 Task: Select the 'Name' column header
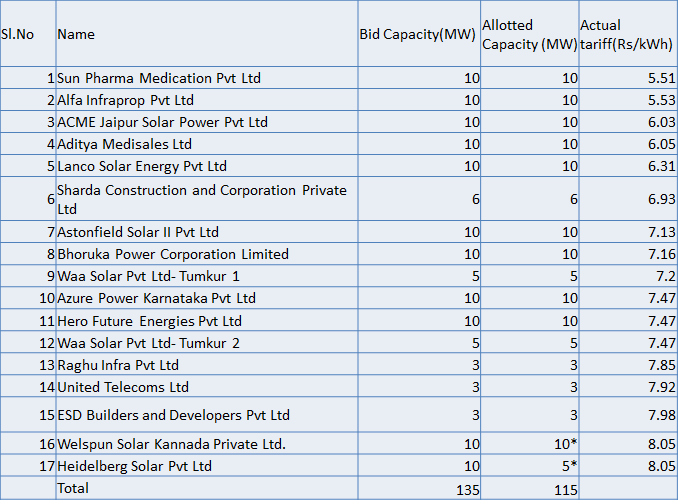pos(207,34)
